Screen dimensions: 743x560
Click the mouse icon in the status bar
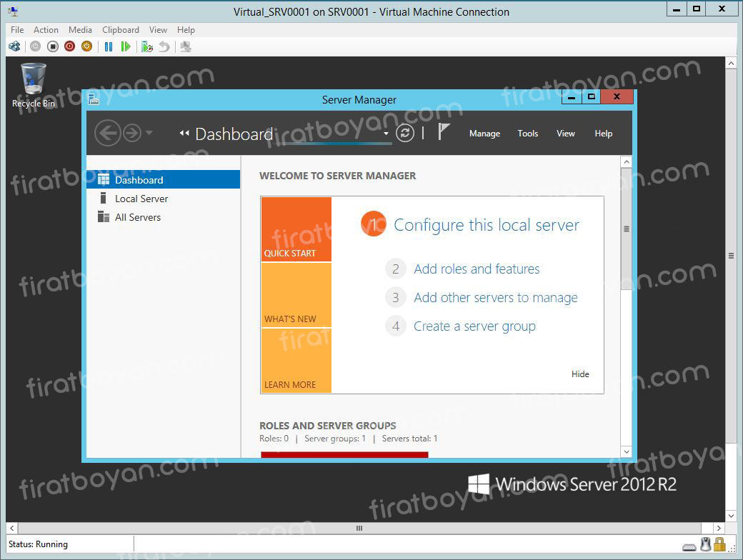coord(706,544)
